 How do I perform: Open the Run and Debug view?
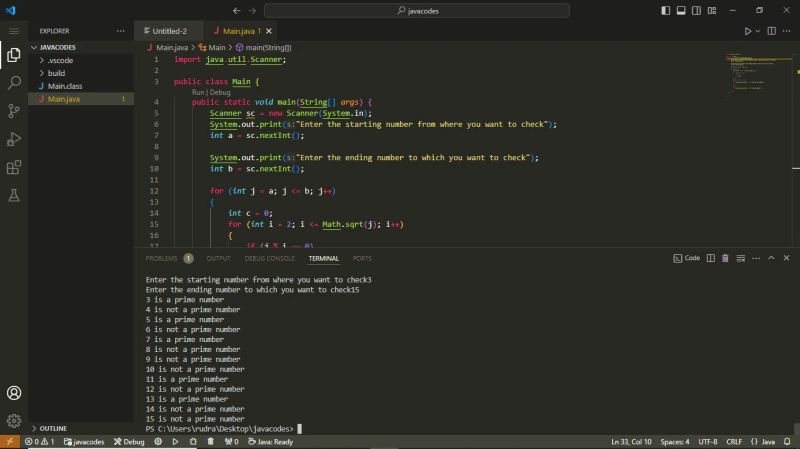(14, 139)
